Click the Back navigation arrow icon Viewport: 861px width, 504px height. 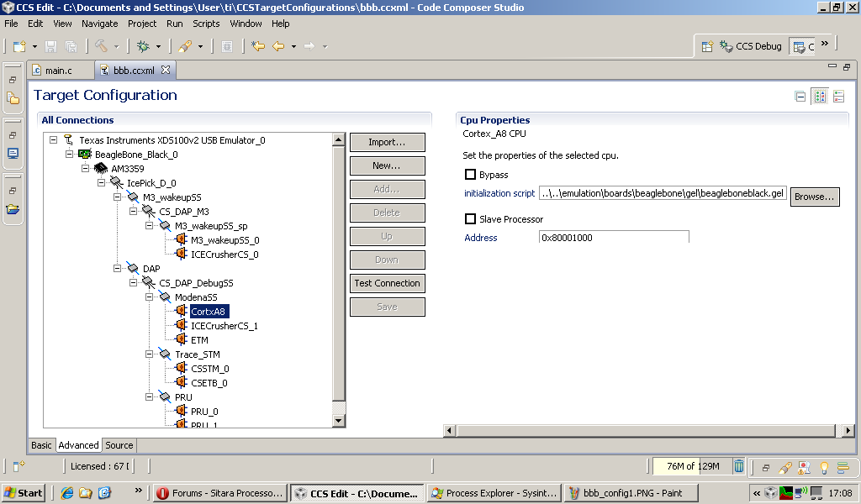tap(278, 46)
